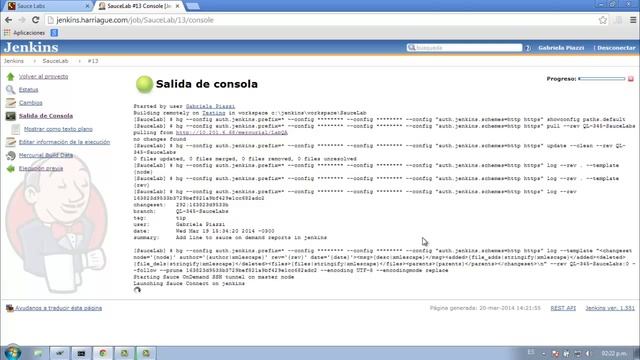Screen dimensions: 640x360
Task: Click the #13 breadcrumb item
Action: click(93, 61)
